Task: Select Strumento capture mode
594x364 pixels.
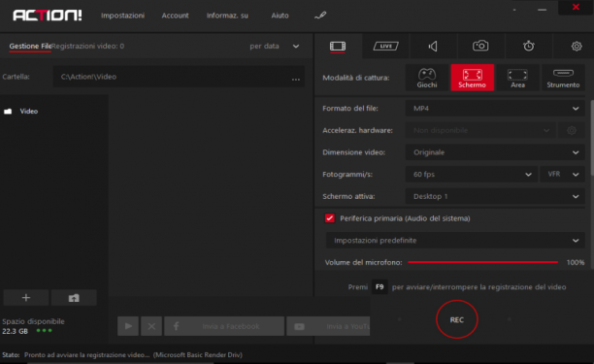Action: point(563,78)
